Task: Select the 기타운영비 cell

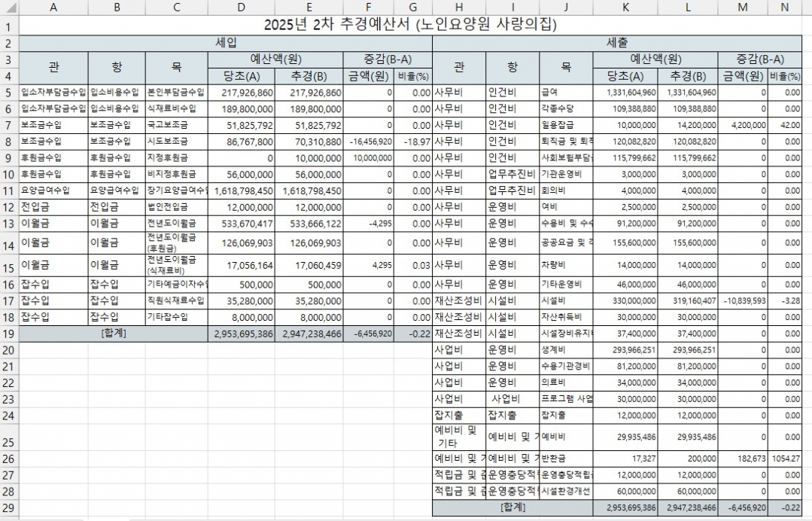Action: (x=566, y=285)
